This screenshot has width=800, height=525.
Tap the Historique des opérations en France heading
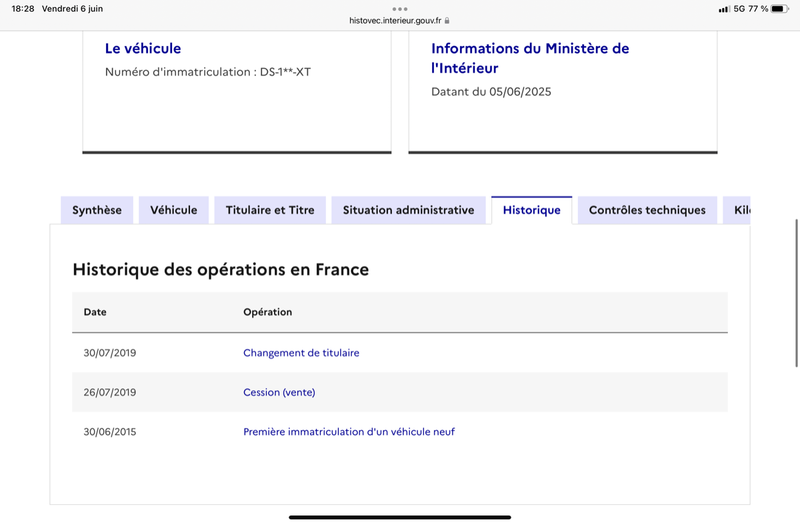(x=220, y=269)
